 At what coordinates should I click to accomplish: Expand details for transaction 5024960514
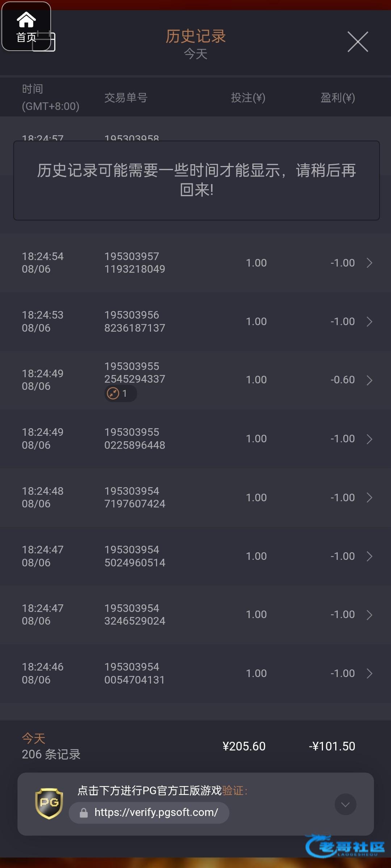pos(369,556)
